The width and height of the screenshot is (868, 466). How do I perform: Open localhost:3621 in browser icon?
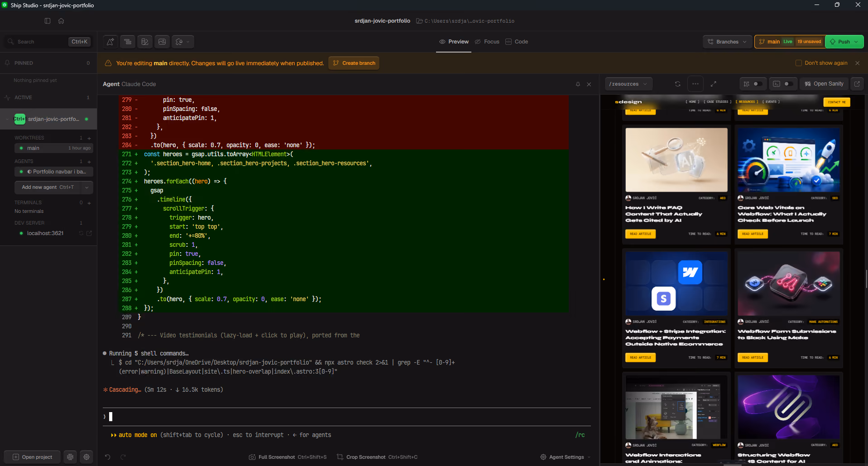coord(89,233)
